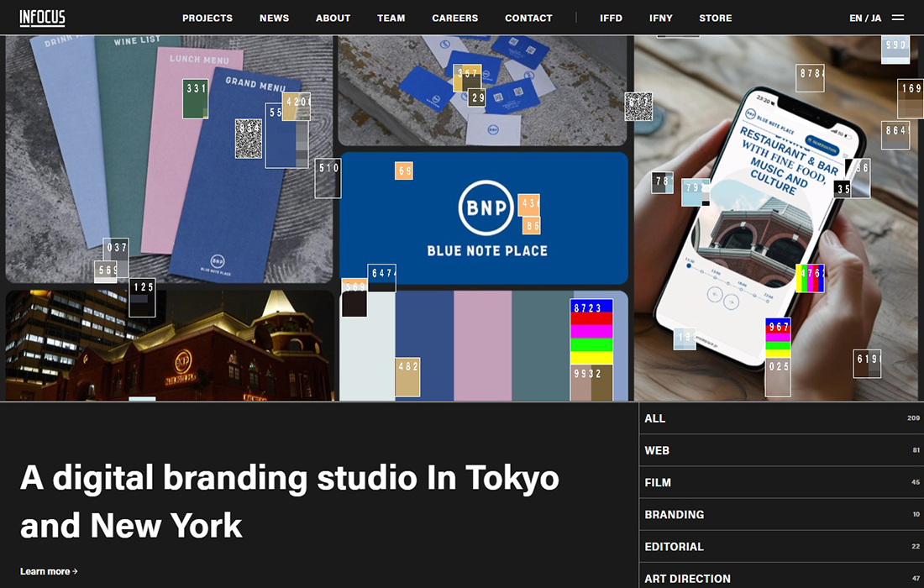Click the Learn more link

coord(49,571)
